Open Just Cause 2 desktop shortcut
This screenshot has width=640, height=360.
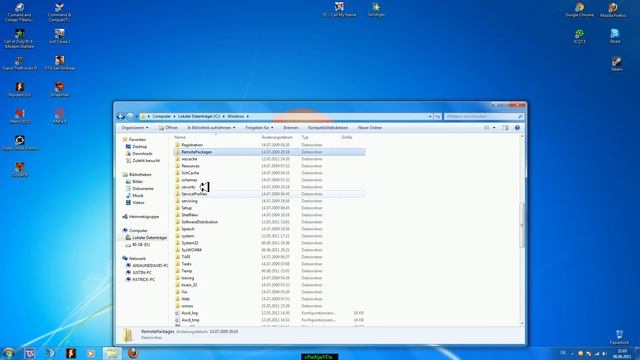pos(60,36)
